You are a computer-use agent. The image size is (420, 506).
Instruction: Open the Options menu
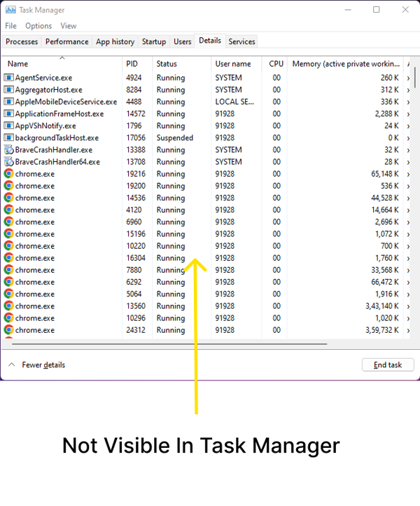pos(38,26)
